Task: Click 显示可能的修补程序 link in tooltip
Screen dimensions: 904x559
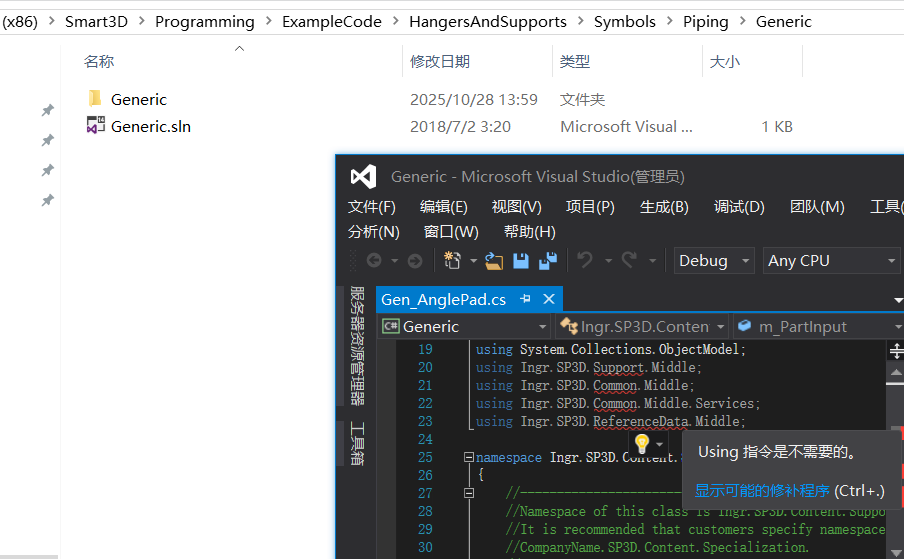Action: click(x=762, y=491)
